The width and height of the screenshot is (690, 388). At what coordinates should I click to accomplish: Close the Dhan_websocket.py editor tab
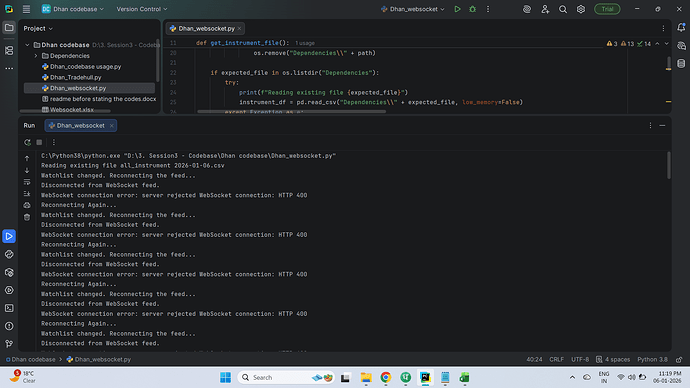click(239, 28)
